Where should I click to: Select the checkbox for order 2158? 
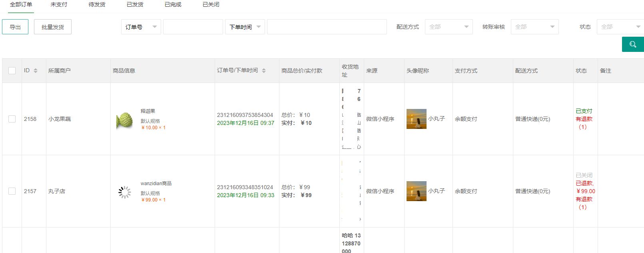pyautogui.click(x=12, y=119)
